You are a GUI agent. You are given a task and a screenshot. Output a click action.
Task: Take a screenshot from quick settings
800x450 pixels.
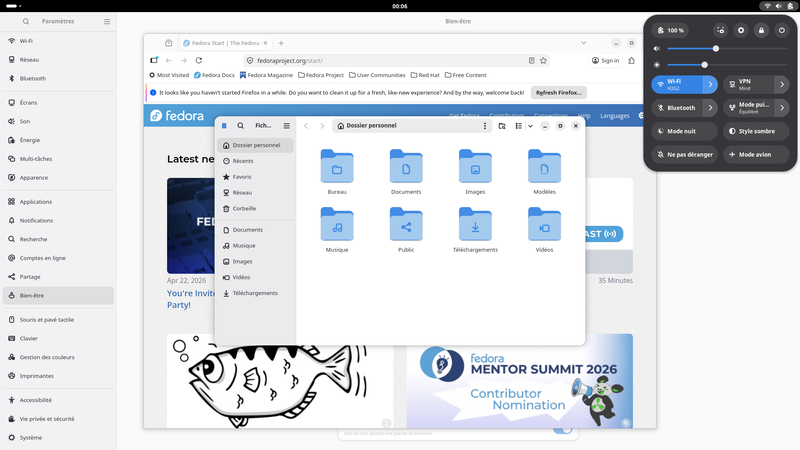720,31
